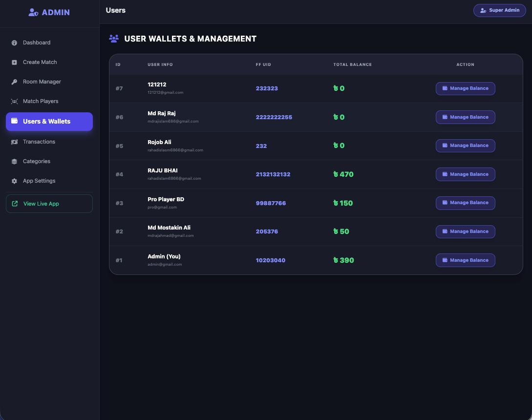Viewport: 532px width, 420px height.
Task: Open Categories in the sidebar
Action: pos(49,162)
